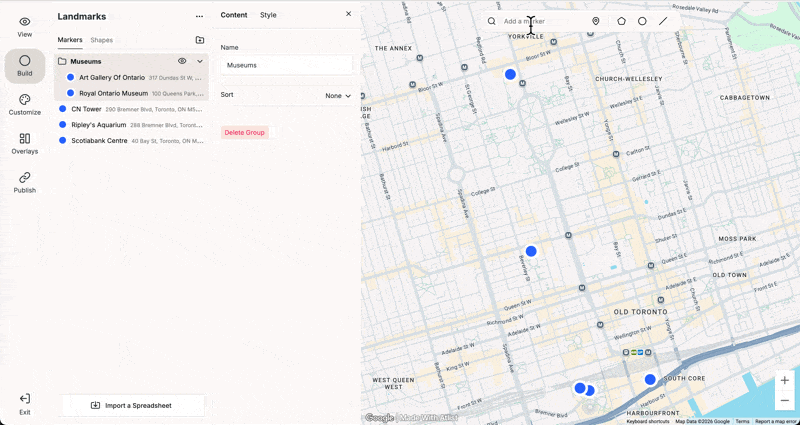Viewport: 800px width, 425px height.
Task: Open the View sidebar section
Action: (24, 28)
